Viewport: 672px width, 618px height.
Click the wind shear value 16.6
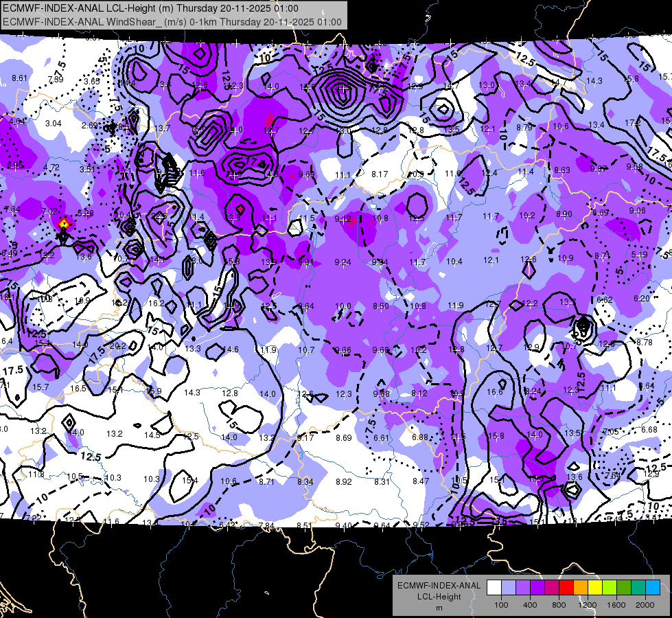pyautogui.click(x=495, y=392)
